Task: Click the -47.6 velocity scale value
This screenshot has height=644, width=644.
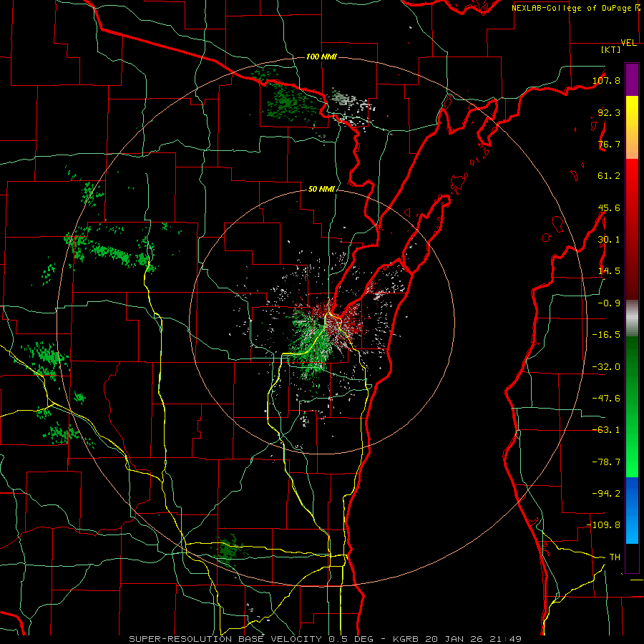Action: (x=606, y=399)
